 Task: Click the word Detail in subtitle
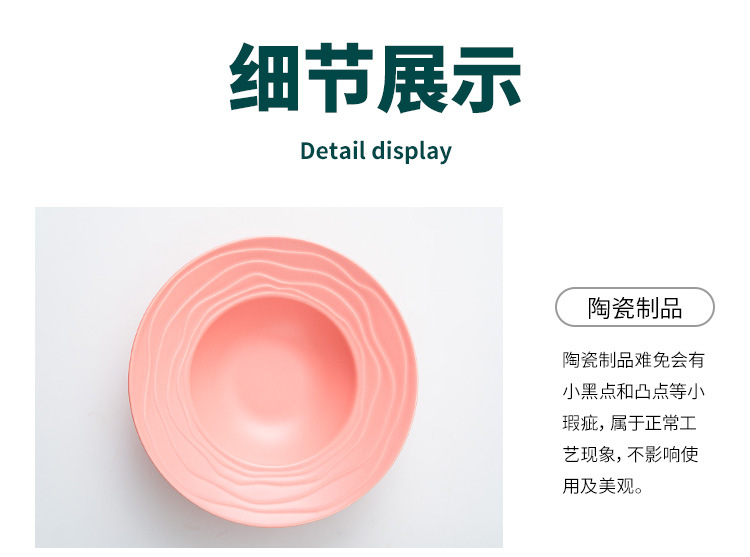point(333,150)
